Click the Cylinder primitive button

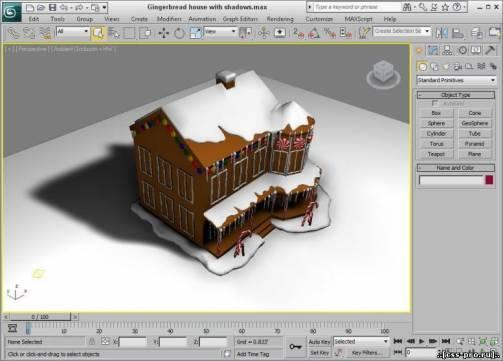436,134
